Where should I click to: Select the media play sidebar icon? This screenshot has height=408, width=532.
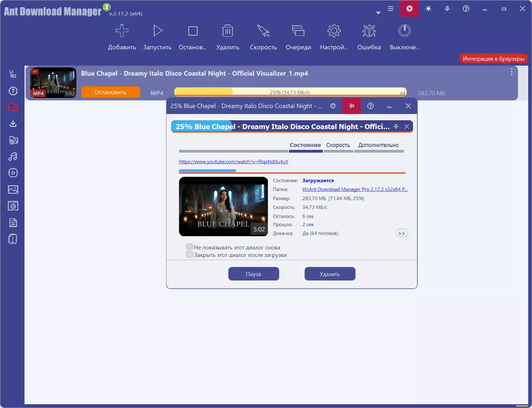(13, 173)
